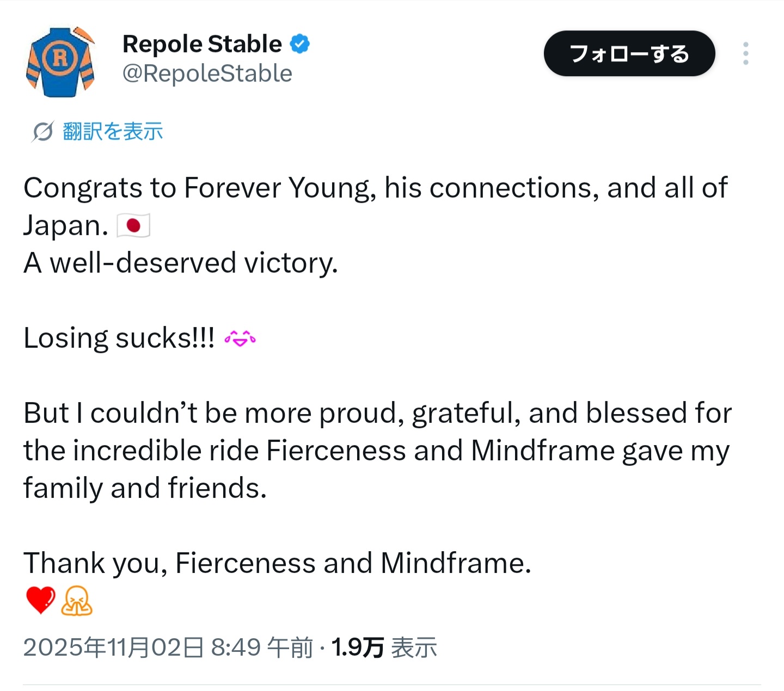The width and height of the screenshot is (784, 691).
Task: Click the blue verified badge
Action: point(299,44)
